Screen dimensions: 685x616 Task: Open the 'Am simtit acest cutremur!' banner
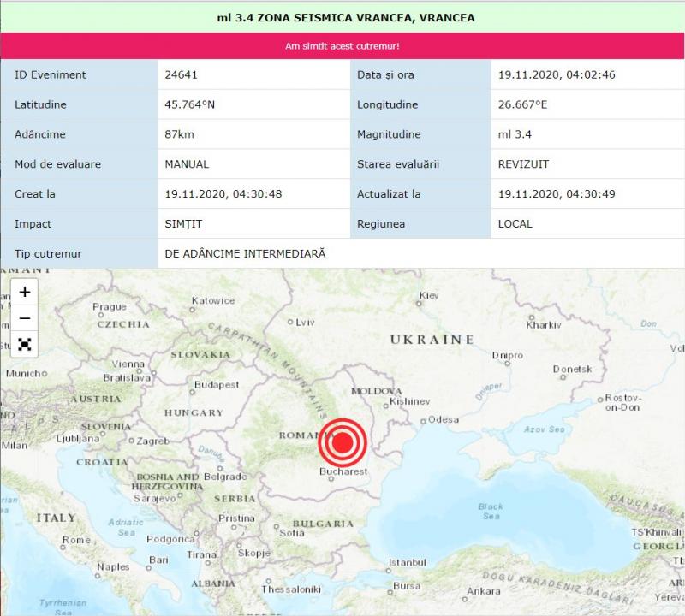(342, 44)
